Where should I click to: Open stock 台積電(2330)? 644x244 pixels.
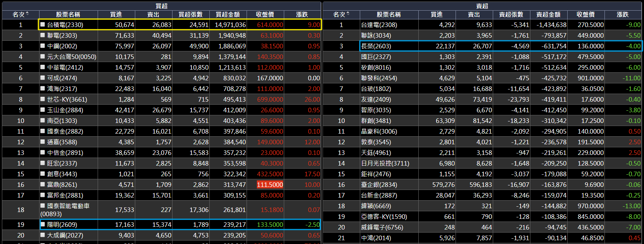pyautogui.click(x=65, y=25)
